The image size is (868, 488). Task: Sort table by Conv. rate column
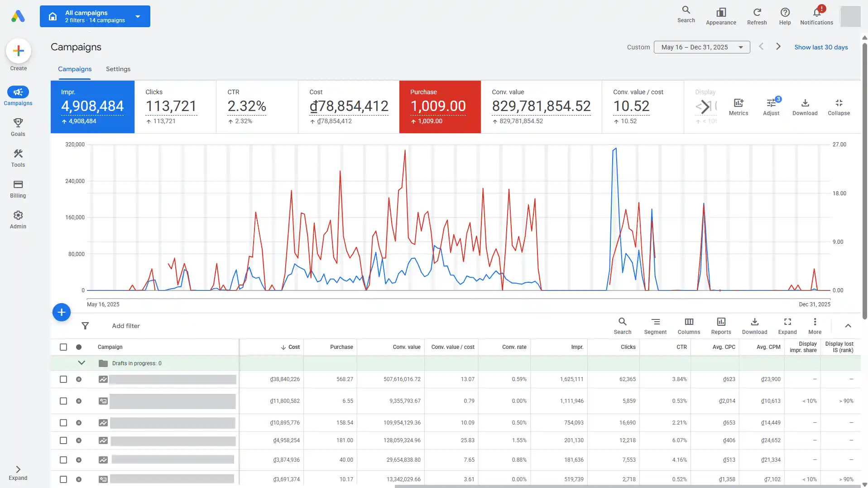514,347
